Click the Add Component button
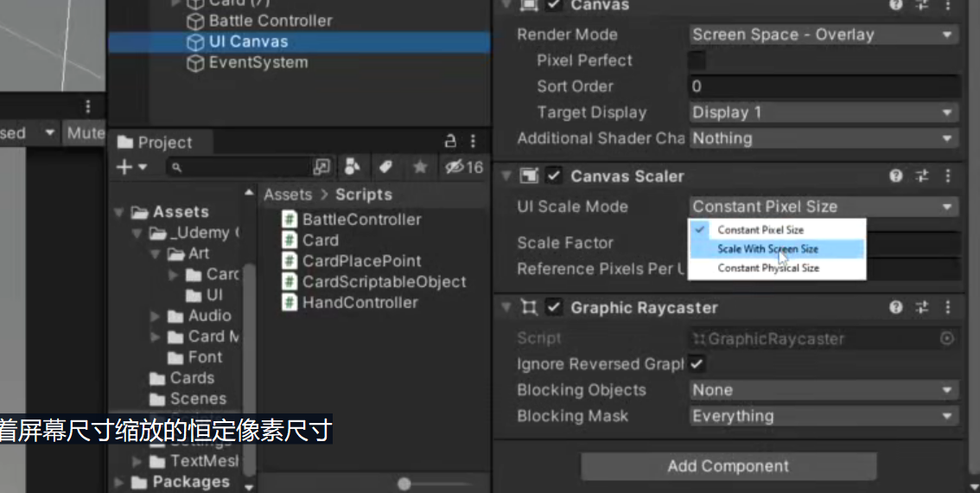Viewport: 980px width, 493px height. (729, 466)
